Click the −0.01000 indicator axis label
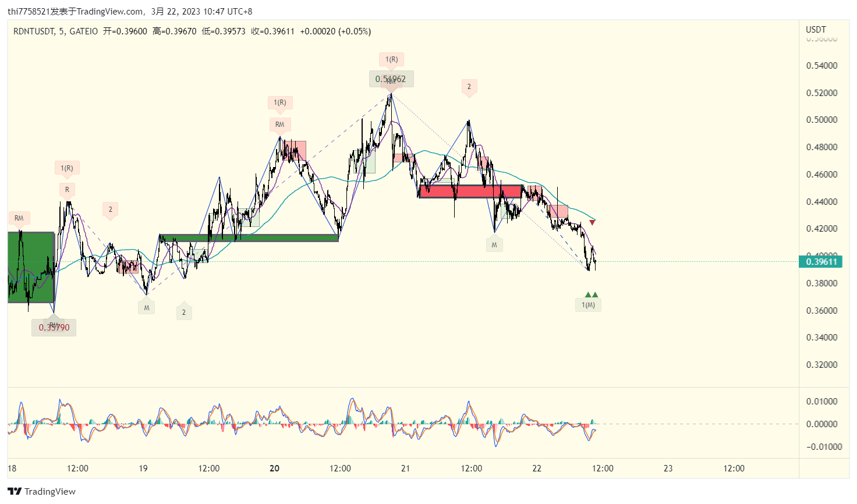 coord(824,447)
